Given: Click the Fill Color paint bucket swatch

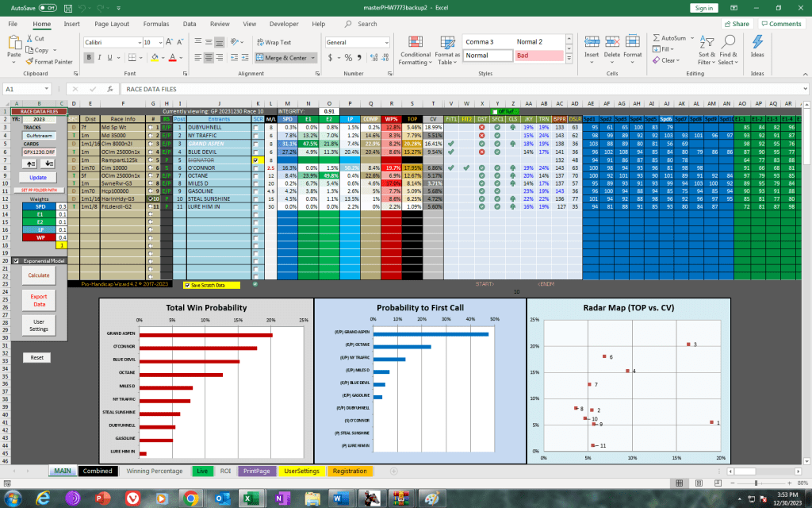Looking at the screenshot, I should pyautogui.click(x=153, y=57).
